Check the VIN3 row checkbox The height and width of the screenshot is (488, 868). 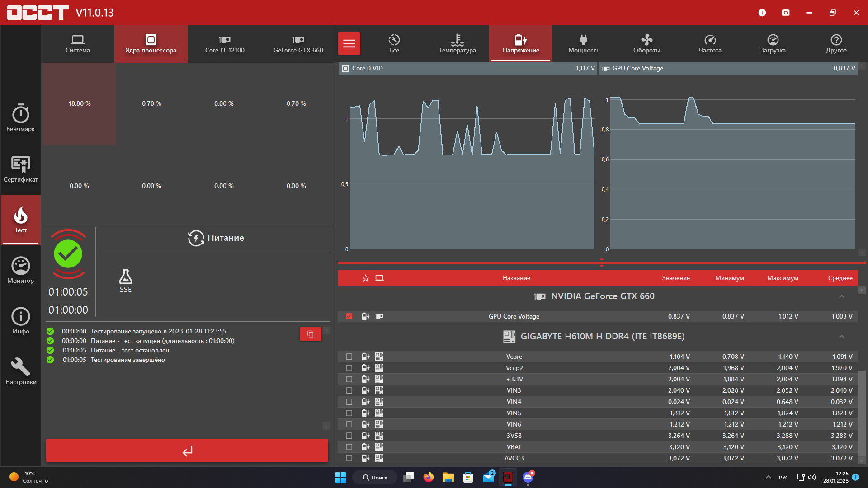(x=349, y=390)
